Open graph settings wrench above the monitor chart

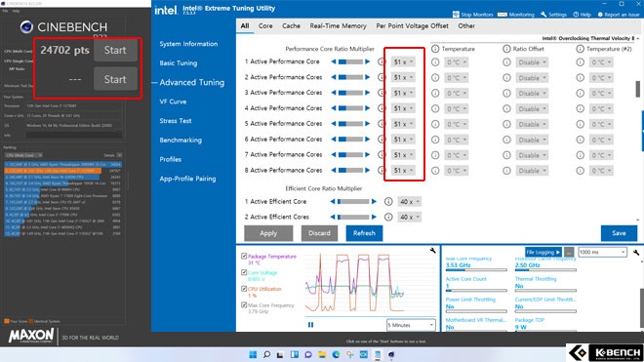(433, 250)
